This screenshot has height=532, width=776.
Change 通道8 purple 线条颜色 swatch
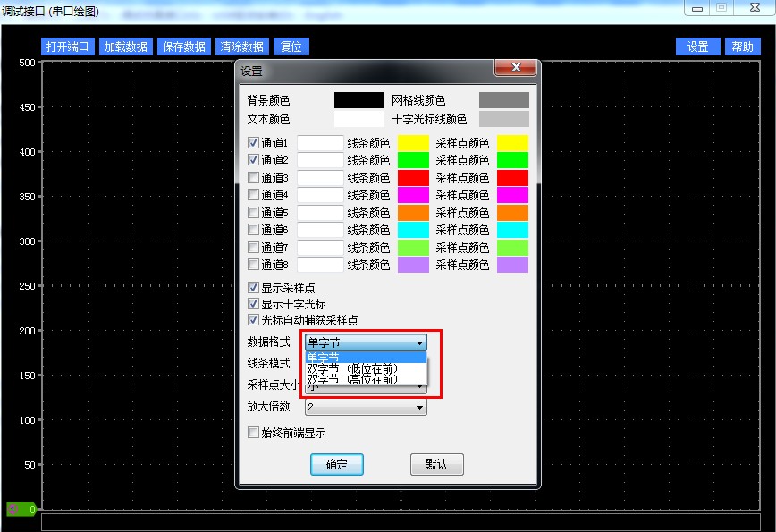point(413,265)
